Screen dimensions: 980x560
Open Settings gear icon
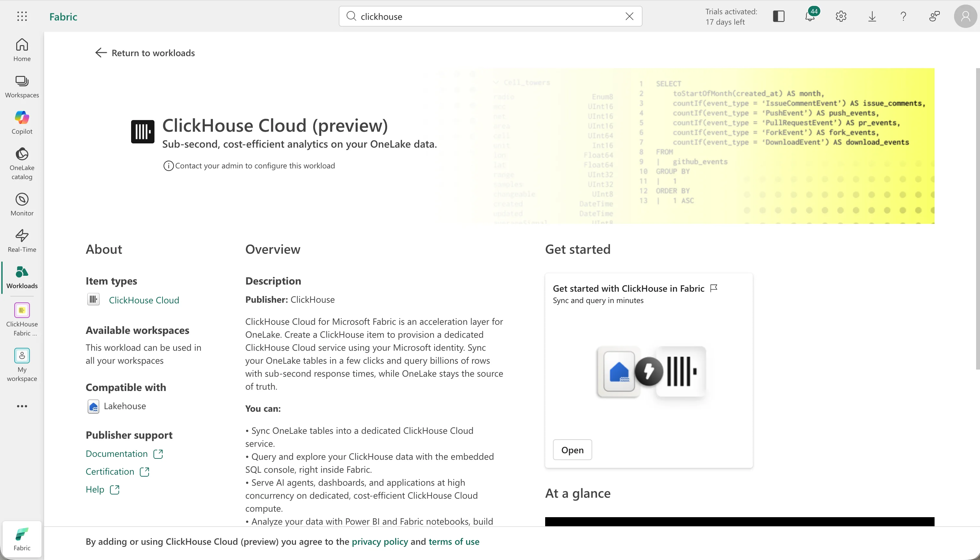click(841, 16)
